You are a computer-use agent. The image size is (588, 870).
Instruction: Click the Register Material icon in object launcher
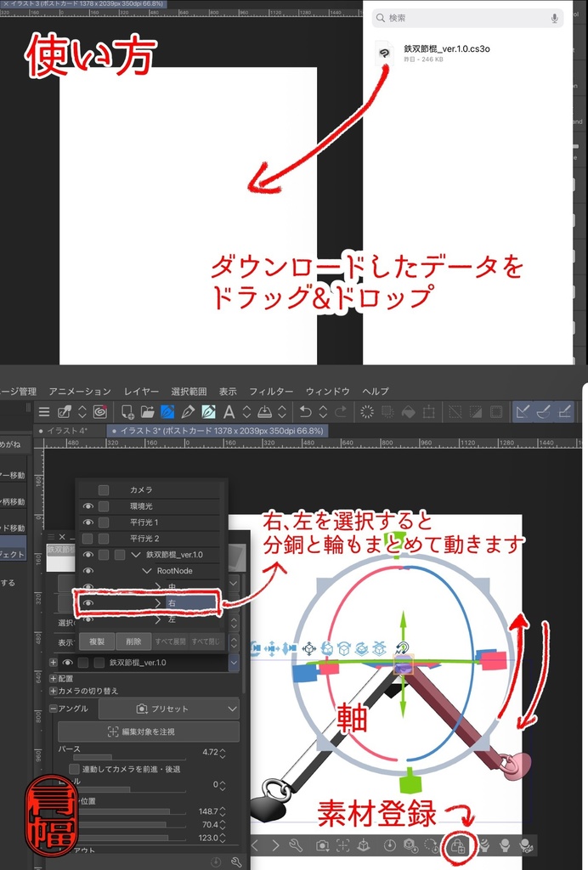click(458, 846)
